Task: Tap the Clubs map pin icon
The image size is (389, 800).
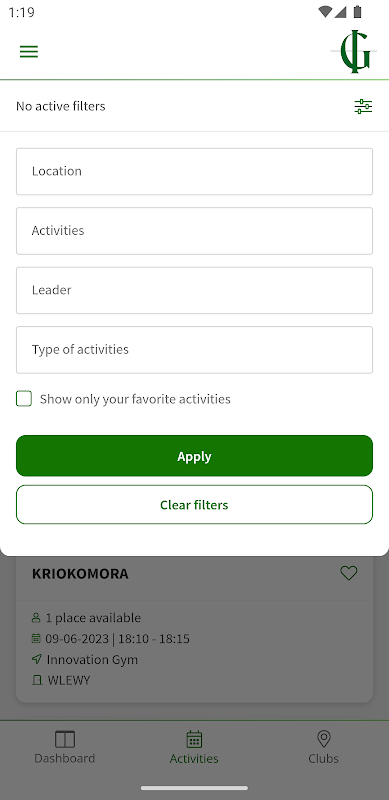Action: [x=324, y=739]
